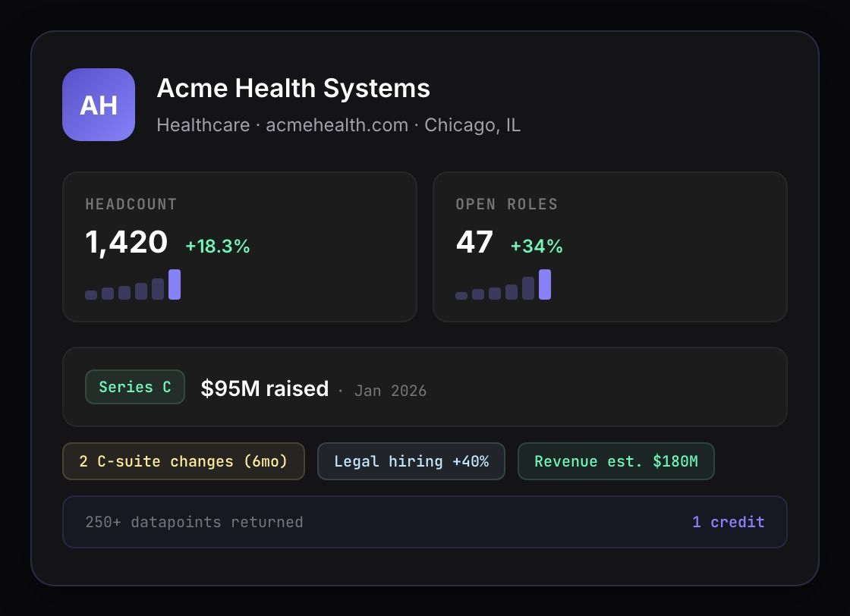Viewport: 850px width, 616px height.
Task: Click the Revenue est. $180M tag
Action: [x=615, y=461]
